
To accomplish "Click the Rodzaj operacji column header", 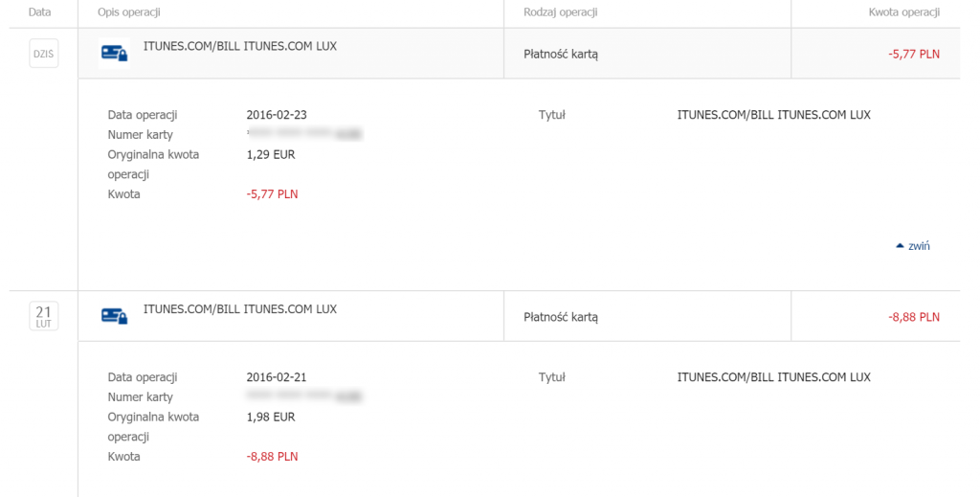I will (561, 11).
